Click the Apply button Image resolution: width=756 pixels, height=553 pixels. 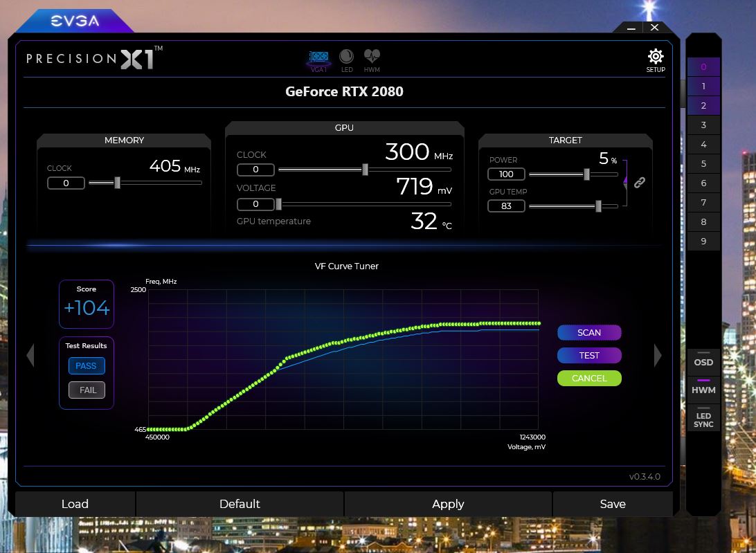tap(448, 504)
